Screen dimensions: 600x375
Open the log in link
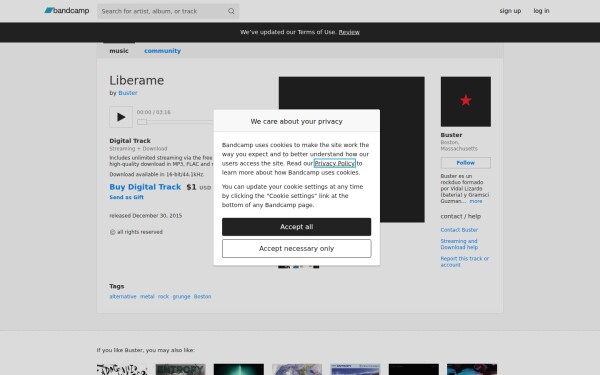541,11
